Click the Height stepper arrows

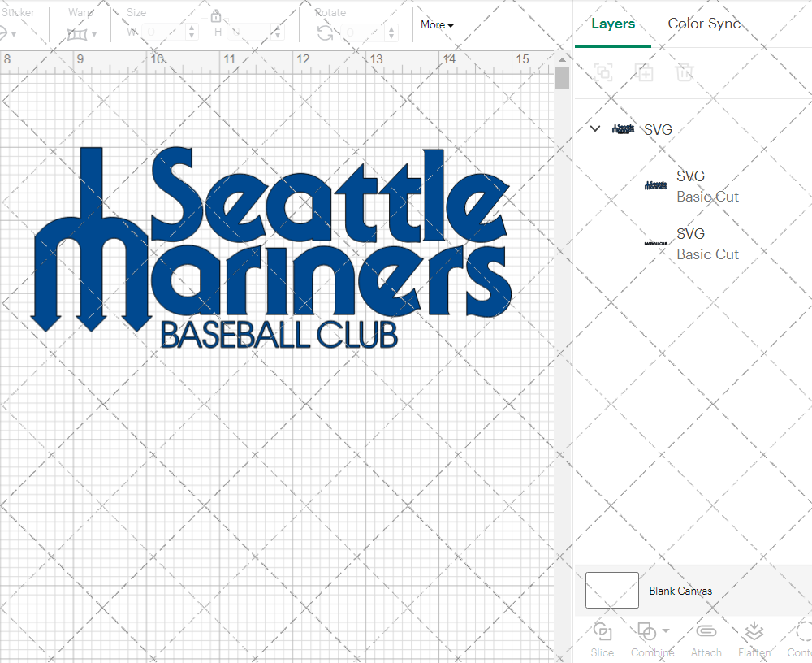278,32
